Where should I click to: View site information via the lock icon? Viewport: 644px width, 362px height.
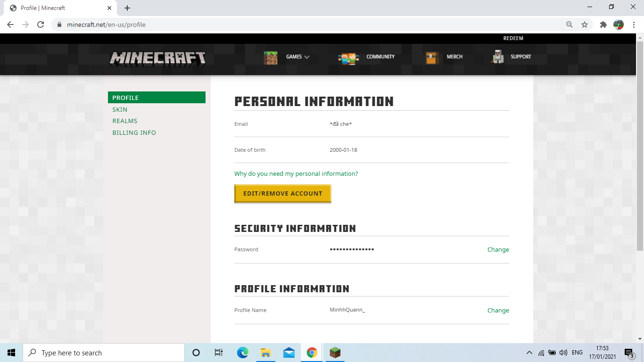tap(59, 25)
